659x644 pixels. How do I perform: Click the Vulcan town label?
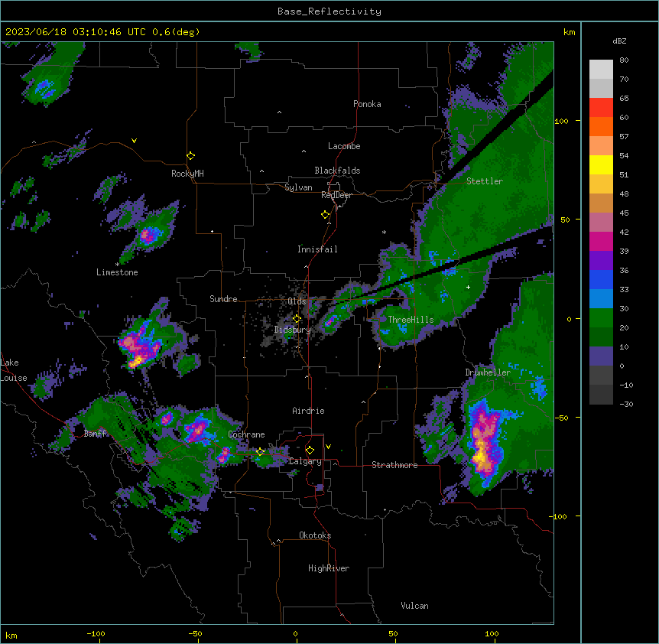tap(414, 606)
